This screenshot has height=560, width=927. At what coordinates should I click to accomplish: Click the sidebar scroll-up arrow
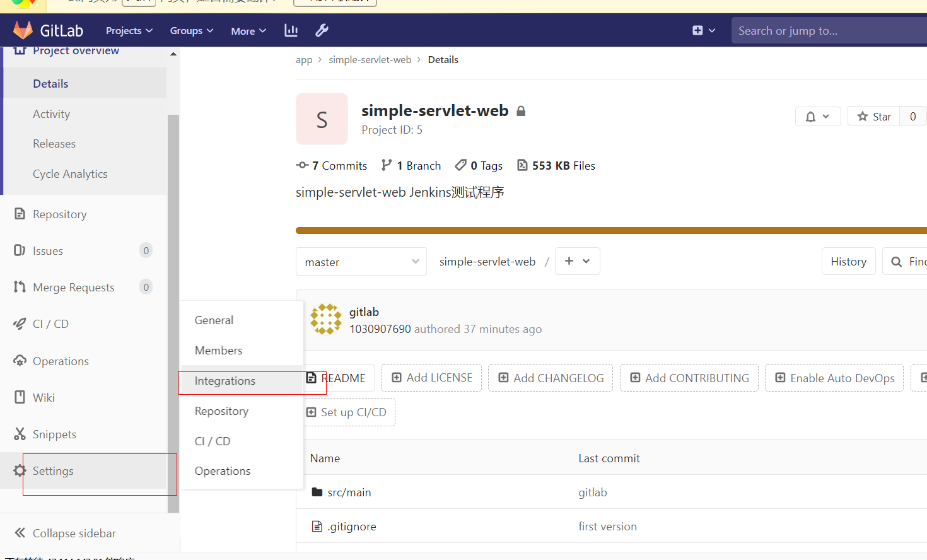[x=173, y=54]
